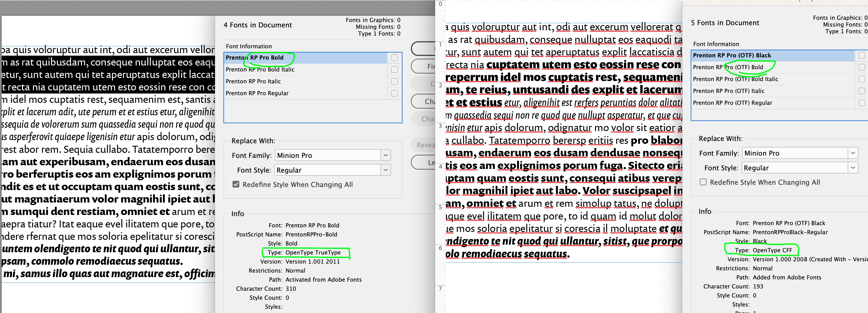Tick box beside Prenton RP Pro Bold row
Image resolution: width=868 pixels, height=313 pixels.
point(394,58)
